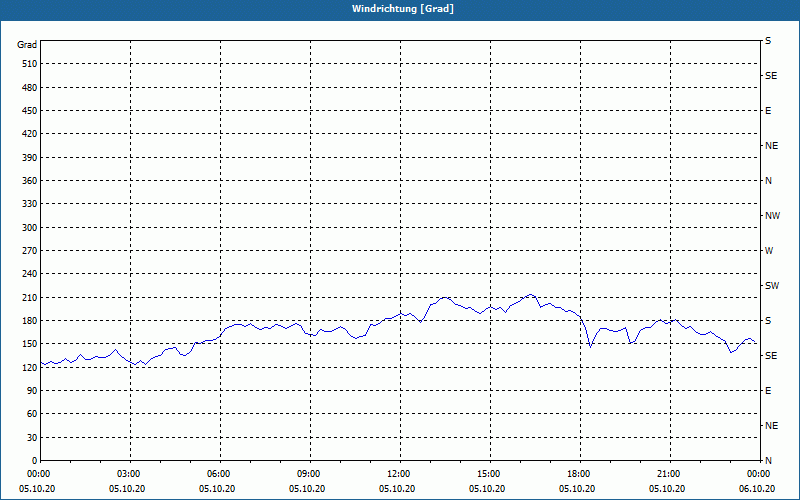Click the W compass label

(769, 251)
